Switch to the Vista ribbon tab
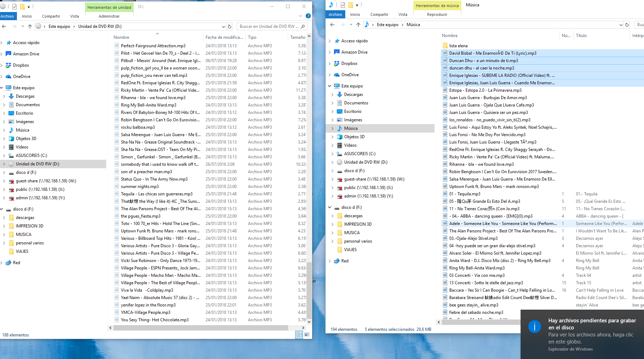This screenshot has height=359, width=644. click(x=74, y=16)
